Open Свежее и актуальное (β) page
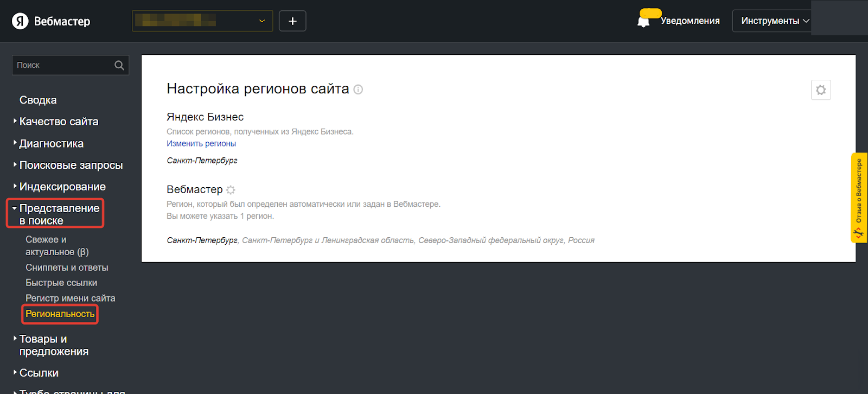868x394 pixels. (57, 245)
